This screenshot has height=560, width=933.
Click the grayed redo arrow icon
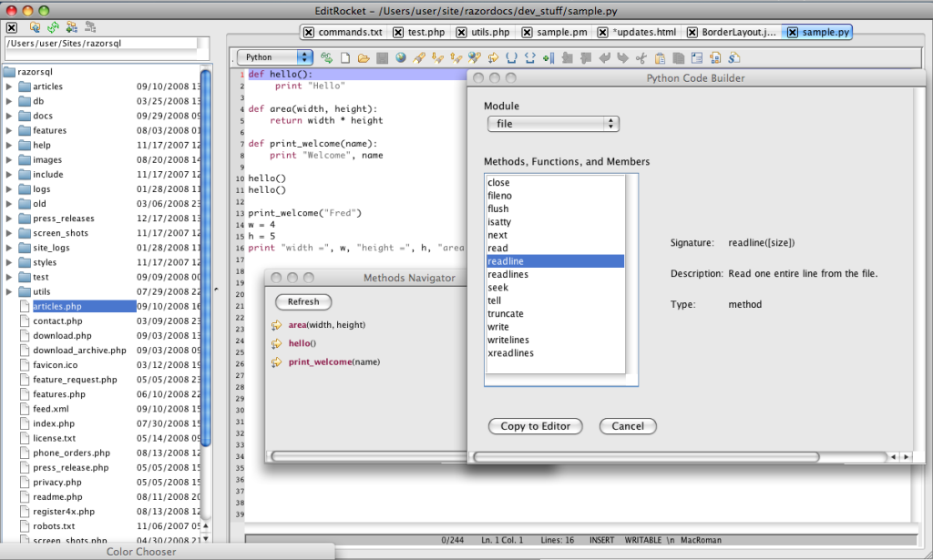point(622,57)
